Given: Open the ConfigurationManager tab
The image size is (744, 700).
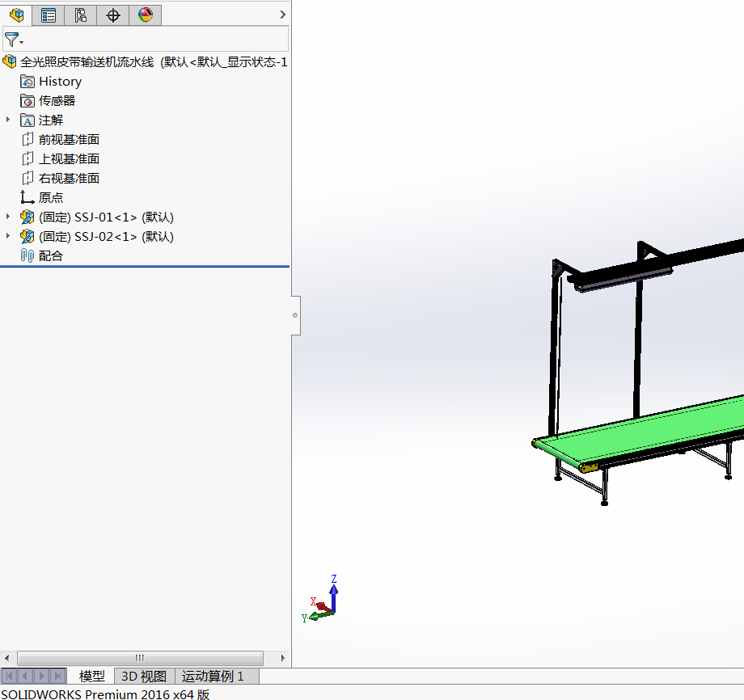Looking at the screenshot, I should (81, 15).
